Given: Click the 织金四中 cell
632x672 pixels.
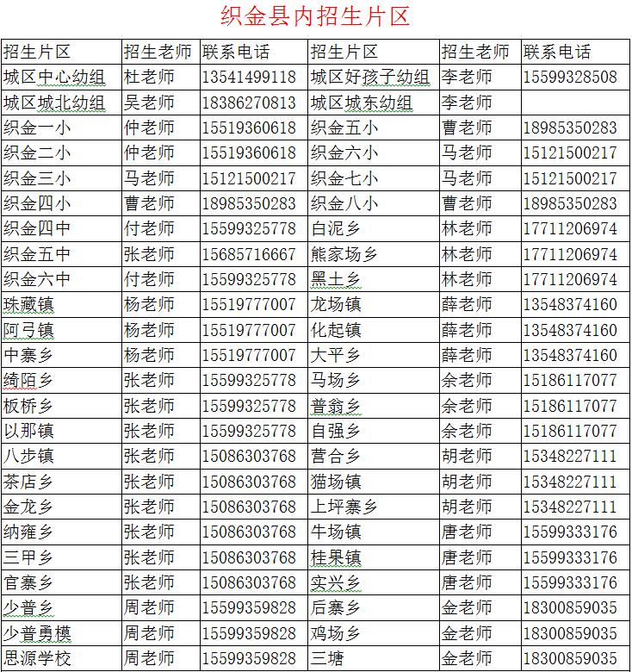Looking at the screenshot, I should 62,229.
